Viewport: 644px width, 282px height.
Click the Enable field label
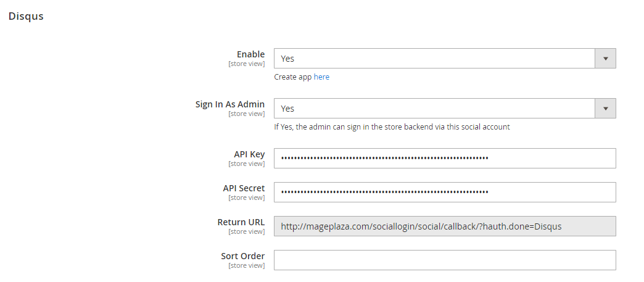tap(250, 54)
